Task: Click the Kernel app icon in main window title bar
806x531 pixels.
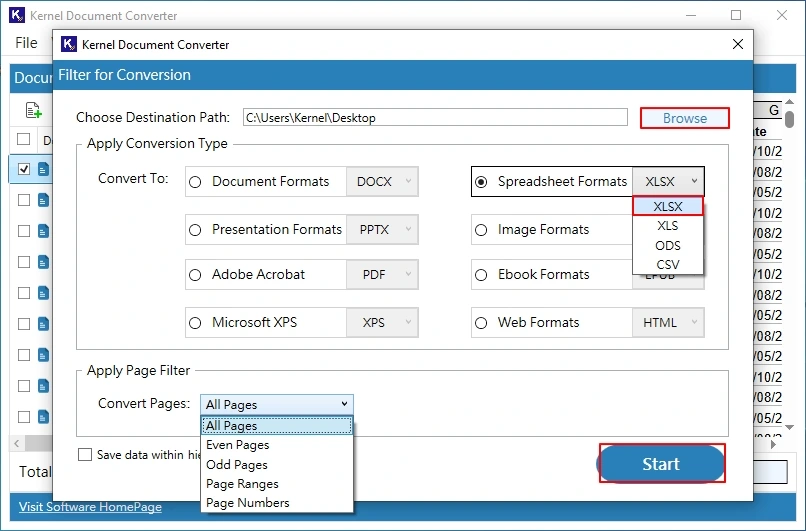Action: coord(17,15)
